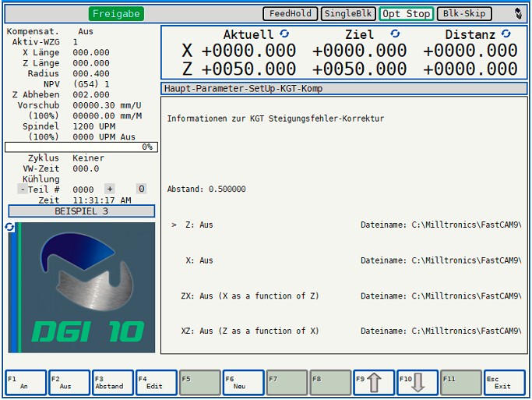Click the Vorschub 00000.30 mm/U value
This screenshot has width=532, height=400.
pyautogui.click(x=107, y=105)
